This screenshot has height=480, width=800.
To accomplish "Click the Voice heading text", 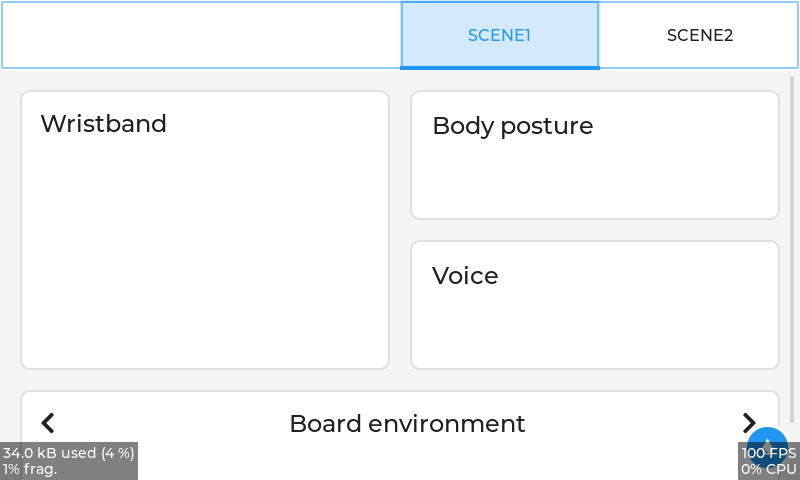I will pos(465,276).
